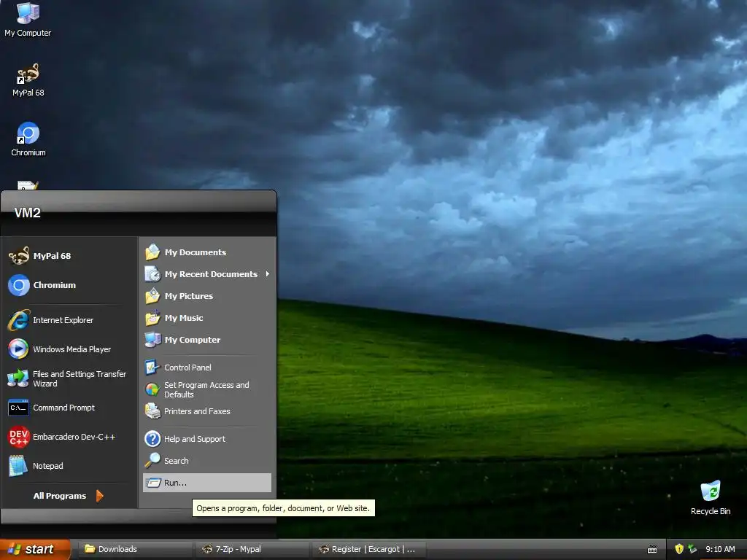747x560 pixels.
Task: Select the Run... menu entry
Action: tap(206, 483)
